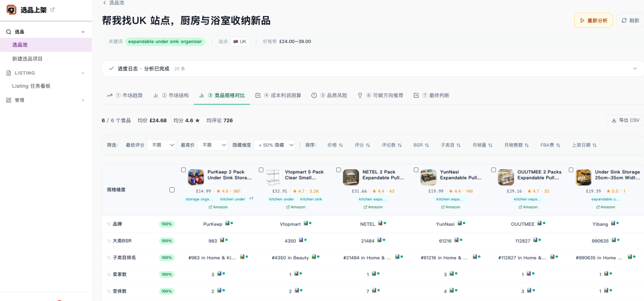
Task: Collapse the LISTING sidebar section chevron
Action: [83, 73]
